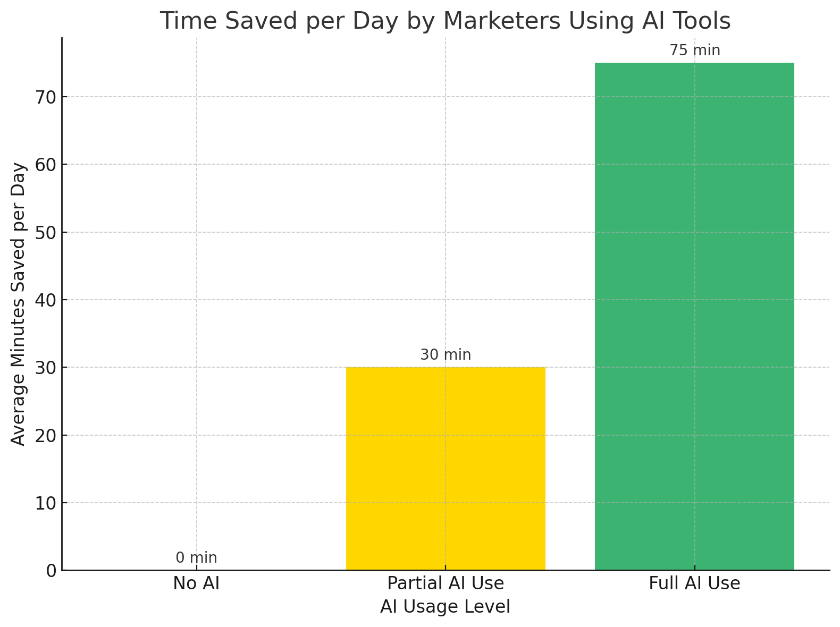This screenshot has width=840, height=627.
Task: Click the "Average Minutes Saved per Day" axis label
Action: (x=19, y=304)
